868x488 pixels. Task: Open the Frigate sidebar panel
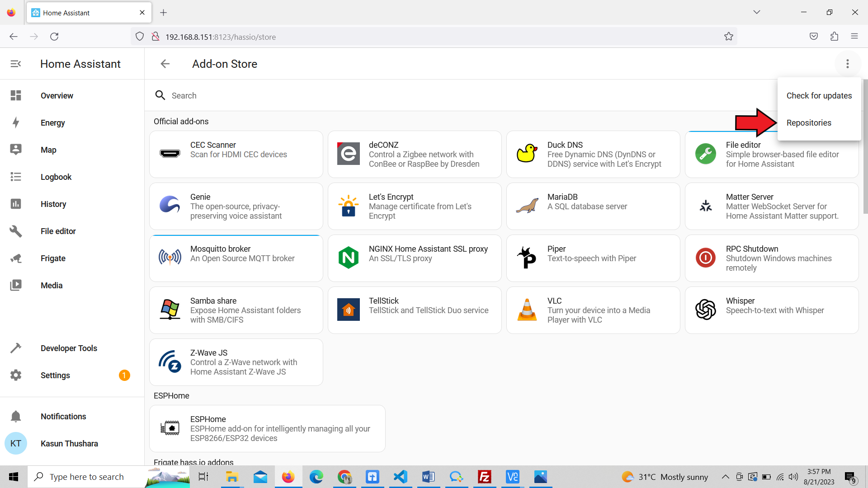(72, 258)
